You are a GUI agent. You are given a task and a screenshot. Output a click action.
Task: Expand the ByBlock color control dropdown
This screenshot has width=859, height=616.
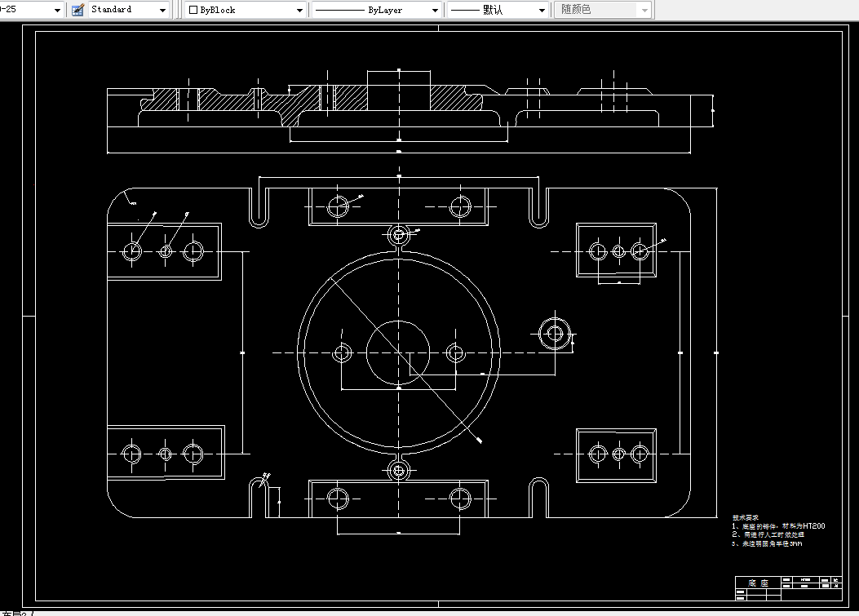click(246, 10)
